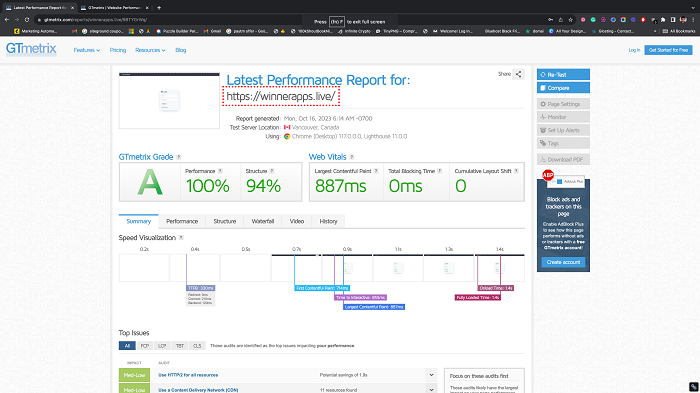Switch to the Performance tab
The image size is (700, 393).
coord(182,222)
